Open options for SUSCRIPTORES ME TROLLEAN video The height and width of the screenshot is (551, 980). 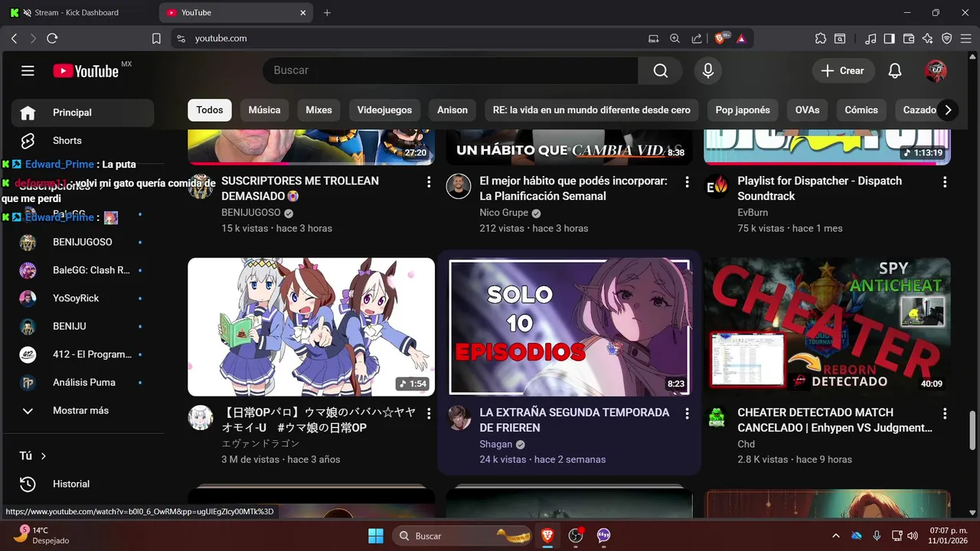(x=429, y=182)
